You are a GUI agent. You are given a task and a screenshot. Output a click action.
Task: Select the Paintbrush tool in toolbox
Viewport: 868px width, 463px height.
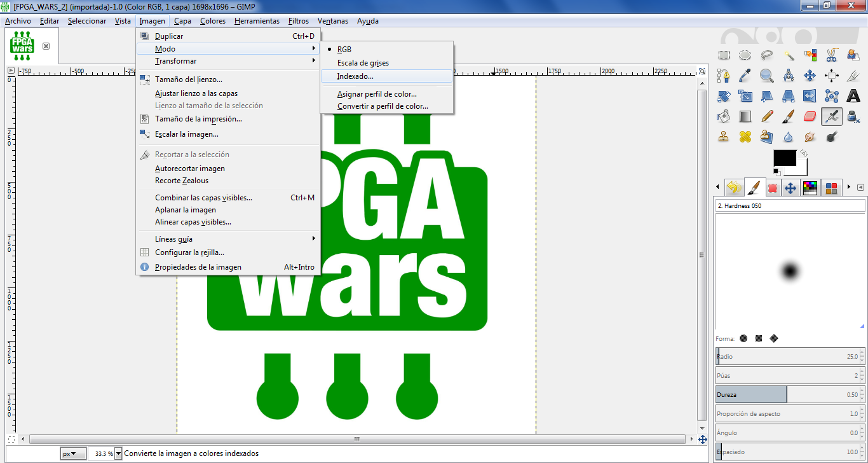click(789, 116)
